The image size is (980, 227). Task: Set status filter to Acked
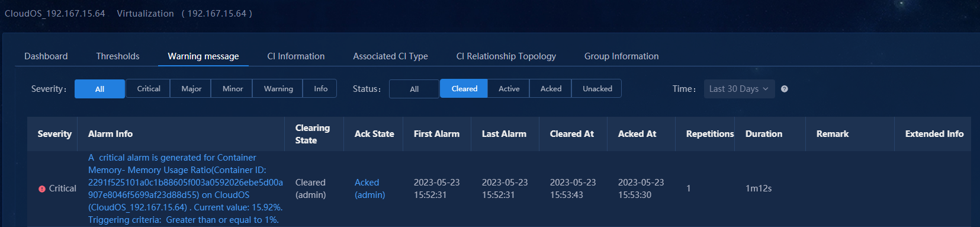pos(551,88)
